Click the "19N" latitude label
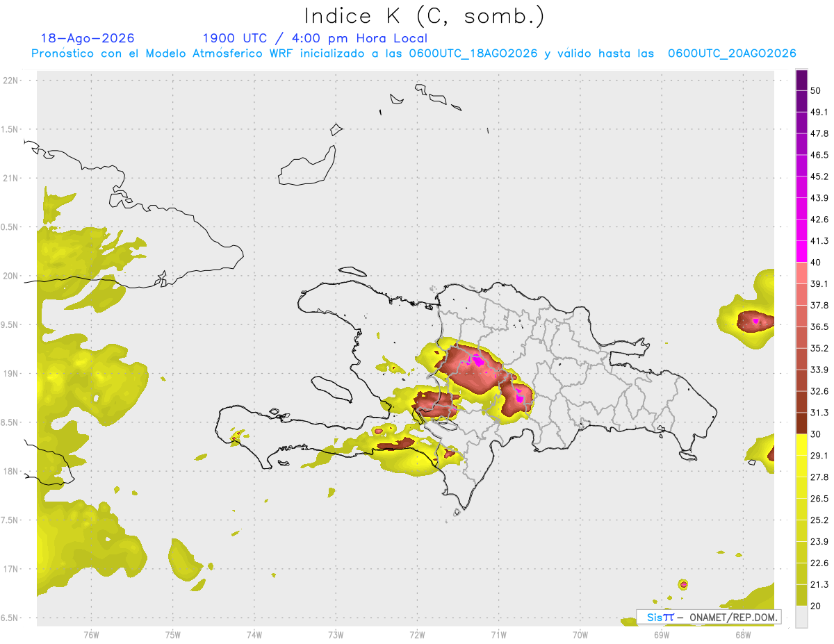 [x=11, y=374]
